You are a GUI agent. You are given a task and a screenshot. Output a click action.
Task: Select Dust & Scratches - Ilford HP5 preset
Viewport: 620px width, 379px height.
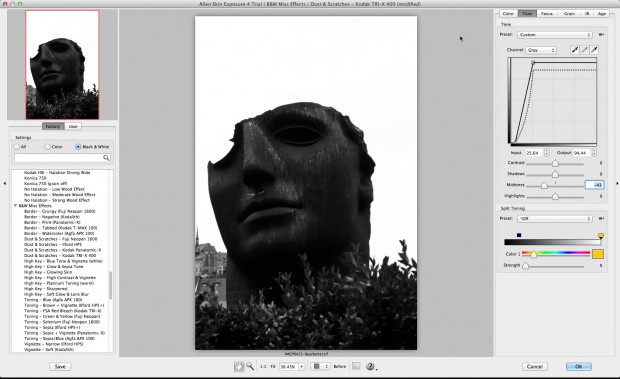coord(53,245)
